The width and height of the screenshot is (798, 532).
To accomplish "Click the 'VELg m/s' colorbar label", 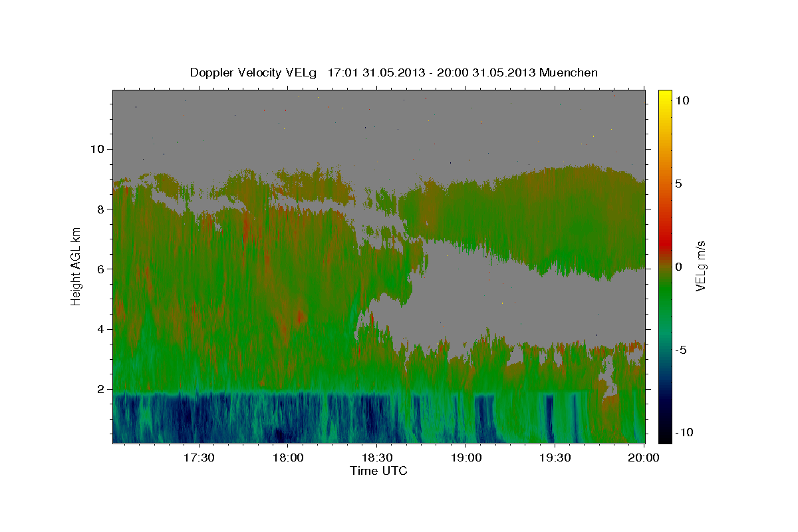I will 700,266.
